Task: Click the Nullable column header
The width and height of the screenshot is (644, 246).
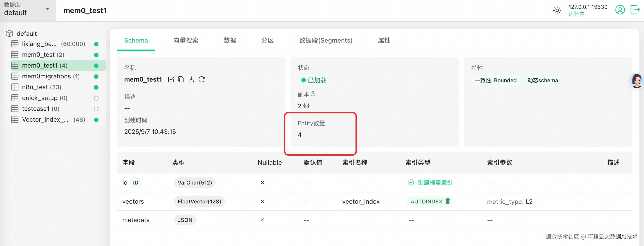Action: pyautogui.click(x=270, y=163)
